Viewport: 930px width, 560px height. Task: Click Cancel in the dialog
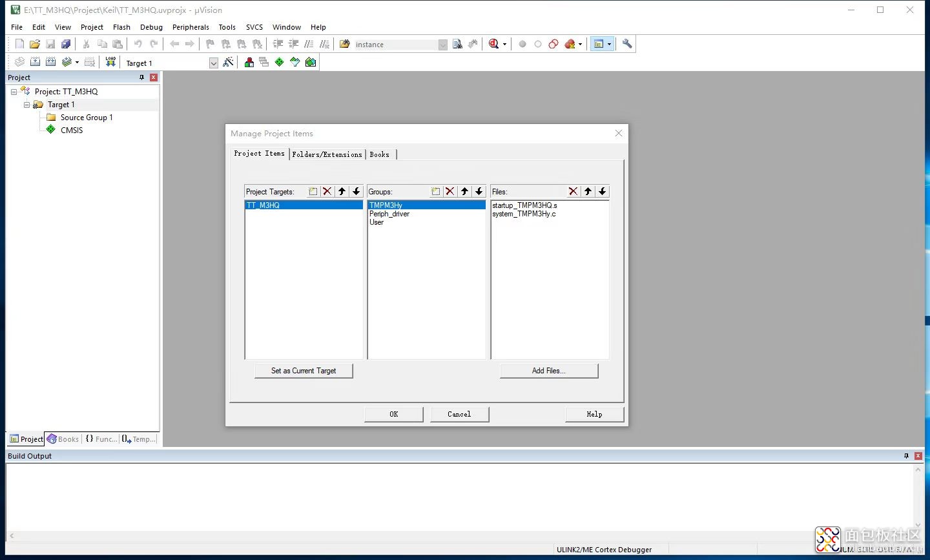click(x=459, y=414)
